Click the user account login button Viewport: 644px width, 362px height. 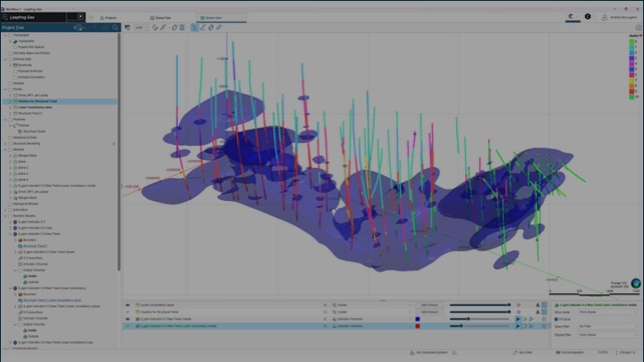tap(617, 17)
